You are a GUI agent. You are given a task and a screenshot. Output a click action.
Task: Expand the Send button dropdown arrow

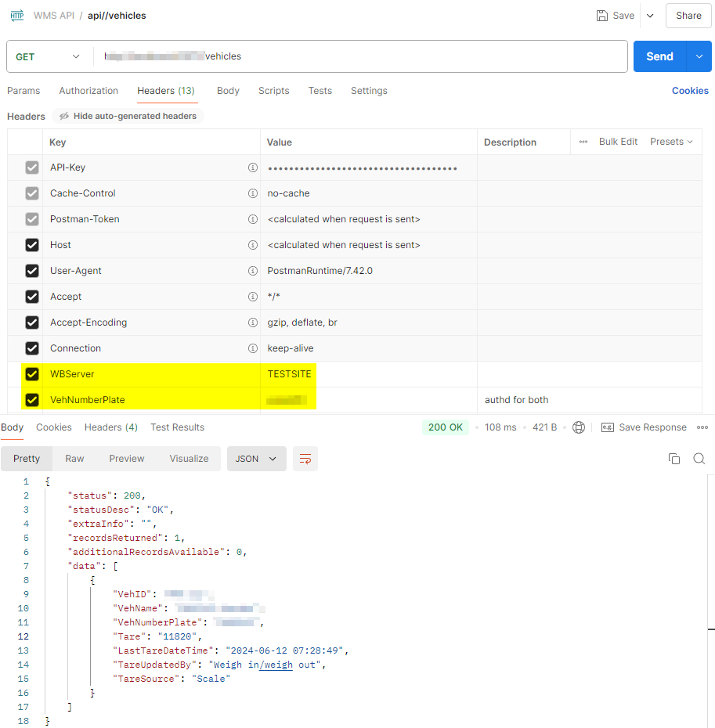(x=699, y=56)
